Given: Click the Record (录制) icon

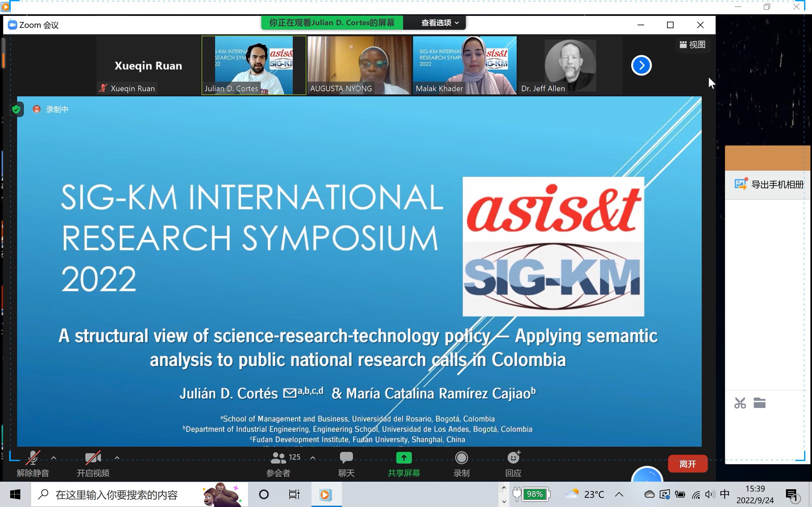Looking at the screenshot, I should pyautogui.click(x=462, y=458).
